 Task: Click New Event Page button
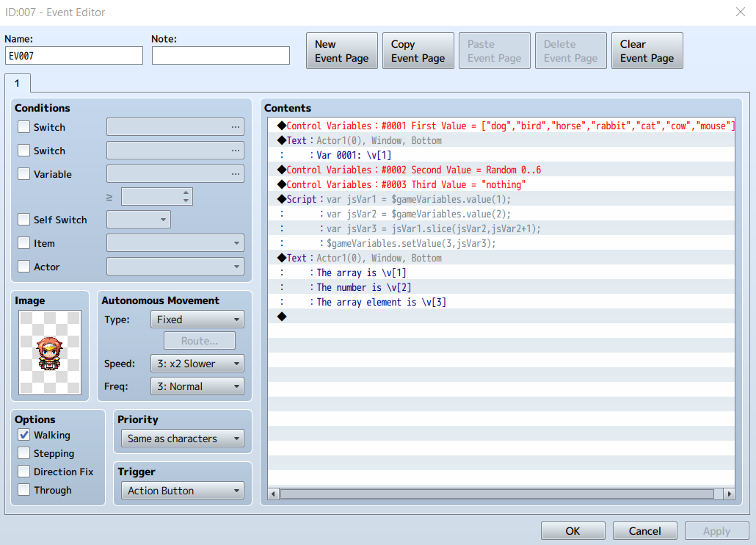[342, 51]
